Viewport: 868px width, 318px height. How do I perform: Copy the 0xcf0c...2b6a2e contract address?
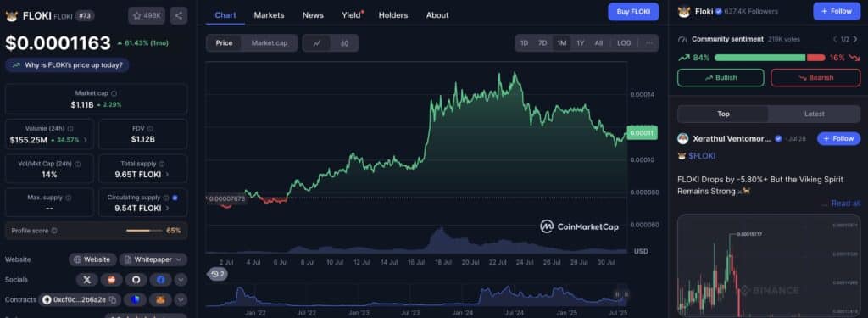click(113, 299)
